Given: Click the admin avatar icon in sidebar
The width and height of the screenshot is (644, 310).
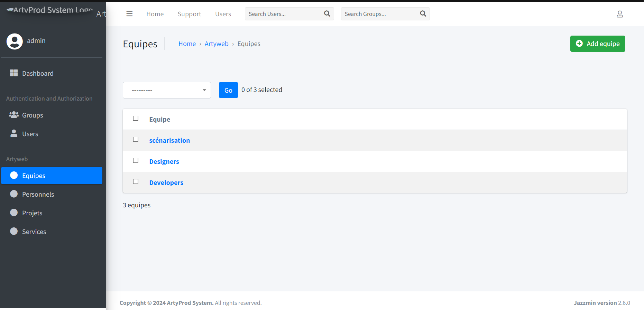Looking at the screenshot, I should click(15, 41).
